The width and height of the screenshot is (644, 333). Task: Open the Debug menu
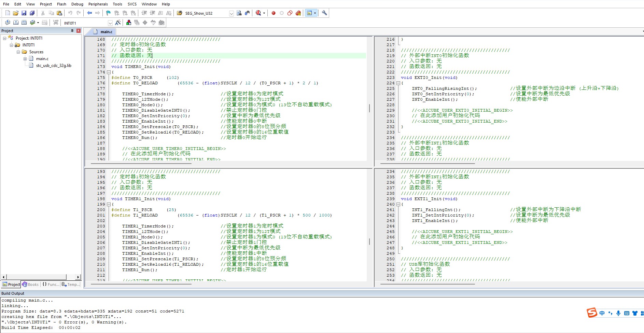77,4
